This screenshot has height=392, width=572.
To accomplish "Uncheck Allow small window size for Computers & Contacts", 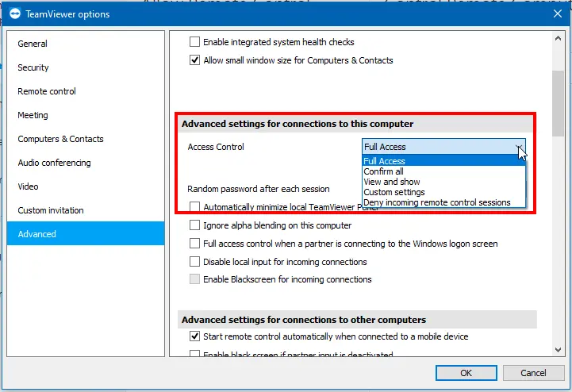I will (x=194, y=60).
